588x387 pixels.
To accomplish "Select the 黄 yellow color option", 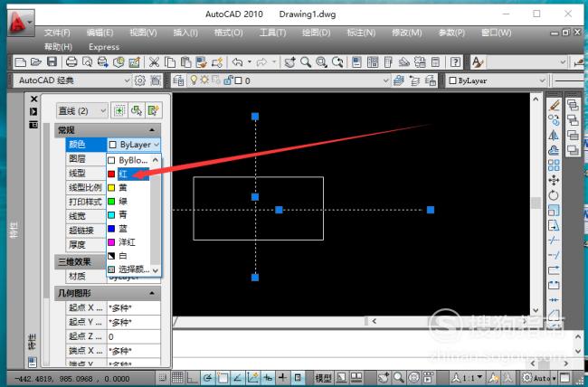I will pyautogui.click(x=128, y=187).
